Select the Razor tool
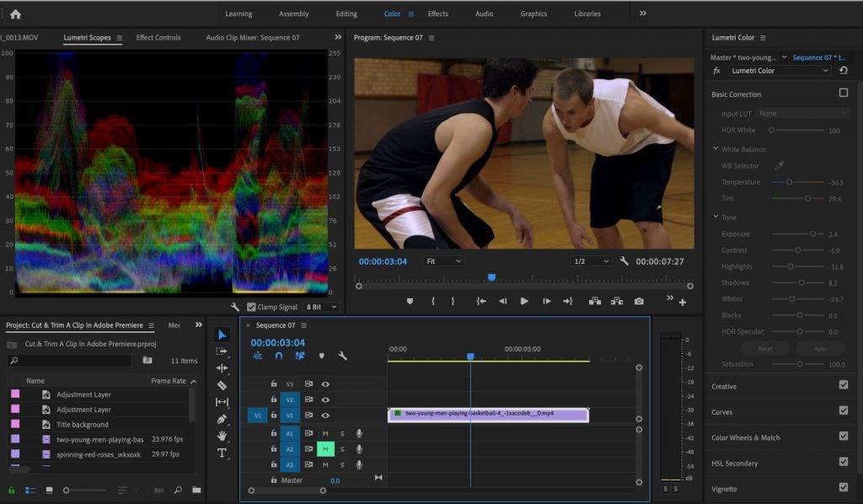863x504 pixels. click(222, 385)
